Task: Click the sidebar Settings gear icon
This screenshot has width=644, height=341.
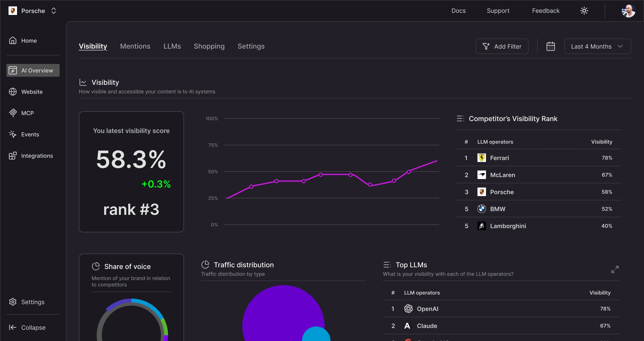Action: 13,302
